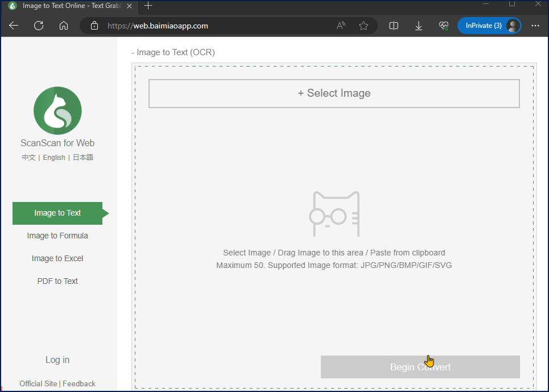Viewport: 549px width, 392px height.
Task: Open the Image to Excel section
Action: (57, 258)
